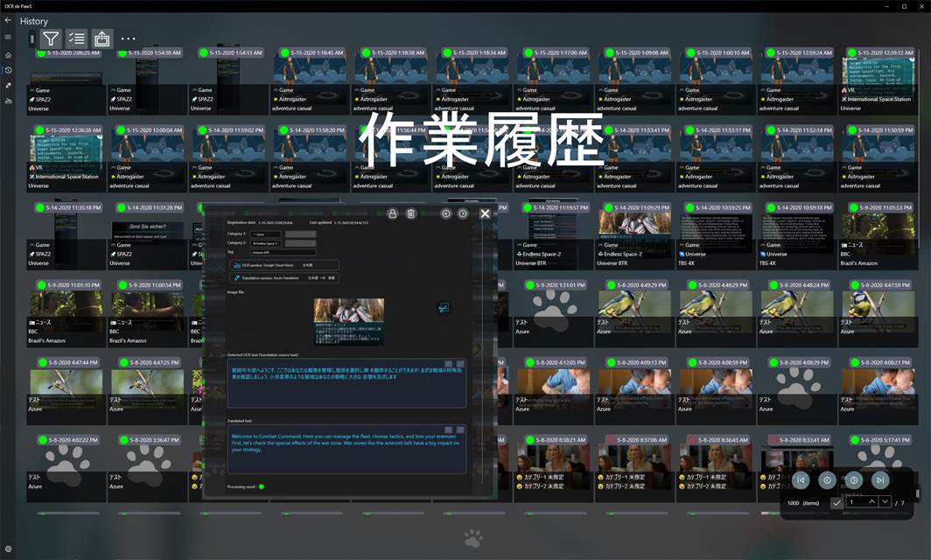Click the Tag input field
The height and width of the screenshot is (560, 931).
[282, 252]
